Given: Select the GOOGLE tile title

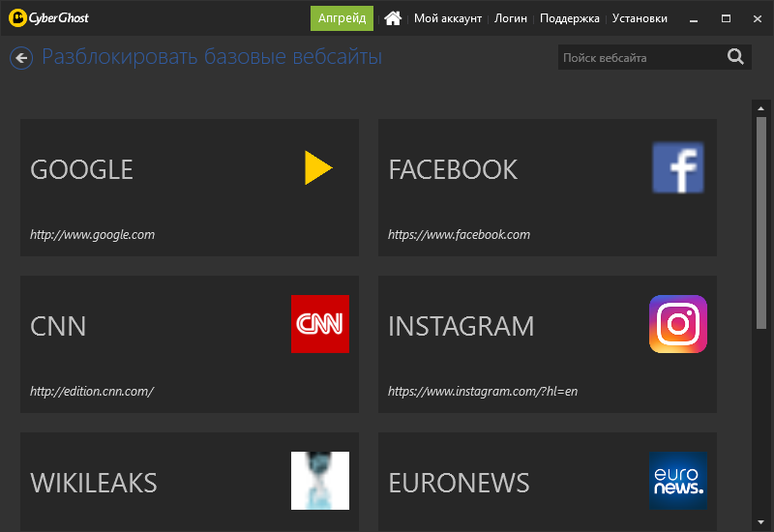Looking at the screenshot, I should (x=81, y=170).
